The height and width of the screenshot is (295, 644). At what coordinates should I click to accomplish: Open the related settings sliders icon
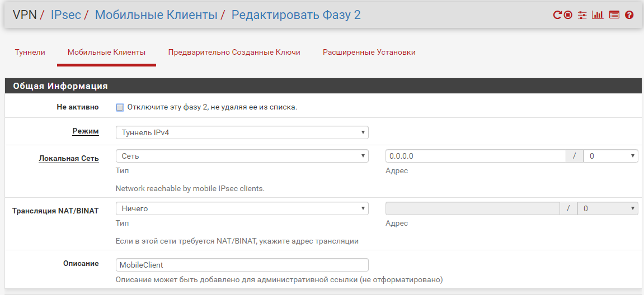(x=582, y=15)
